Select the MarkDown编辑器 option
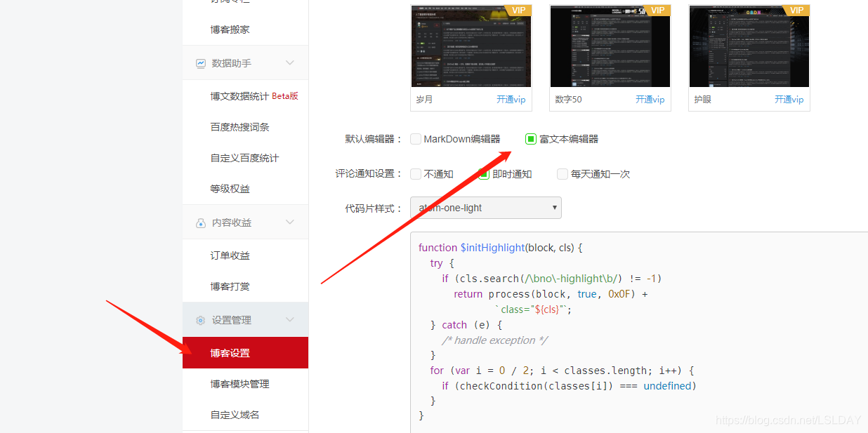The width and height of the screenshot is (868, 433). (x=416, y=139)
